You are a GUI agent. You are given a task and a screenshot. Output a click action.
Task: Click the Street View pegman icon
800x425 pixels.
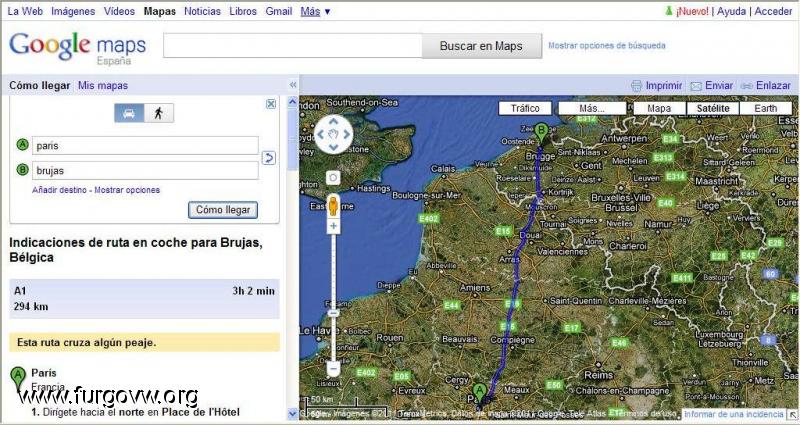[333, 206]
